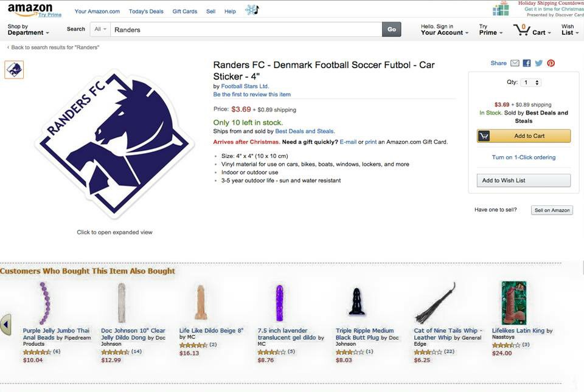
Task: Open the search category All dropdown
Action: (x=100, y=29)
